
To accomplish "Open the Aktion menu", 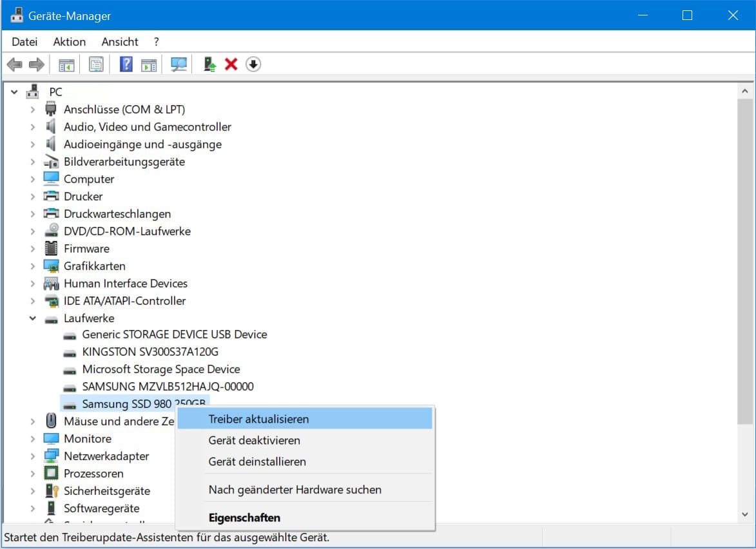I will click(69, 42).
